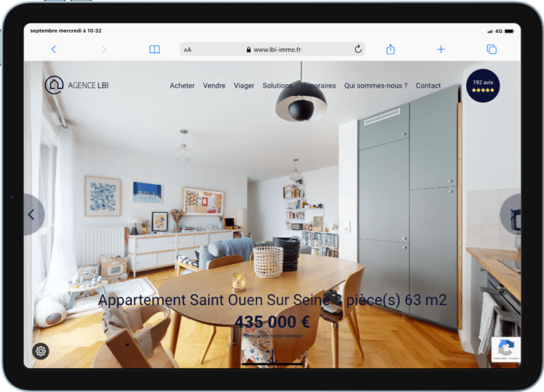Click the reCAPTCHA badge
This screenshot has height=392, width=544.
point(506,350)
